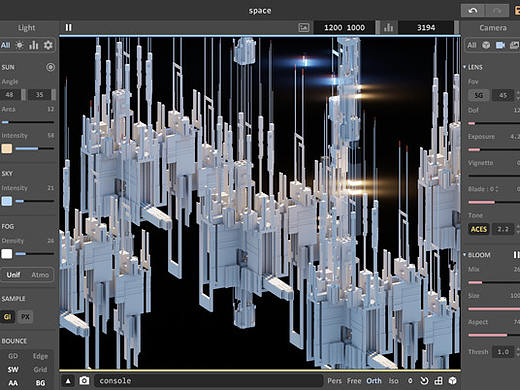Toggle the Edge bounce option
520x390 pixels.
[x=40, y=356]
